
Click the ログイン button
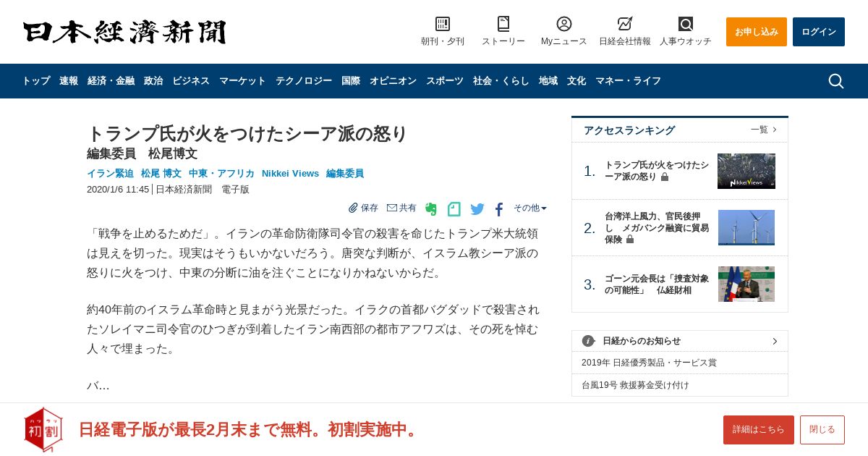point(819,32)
